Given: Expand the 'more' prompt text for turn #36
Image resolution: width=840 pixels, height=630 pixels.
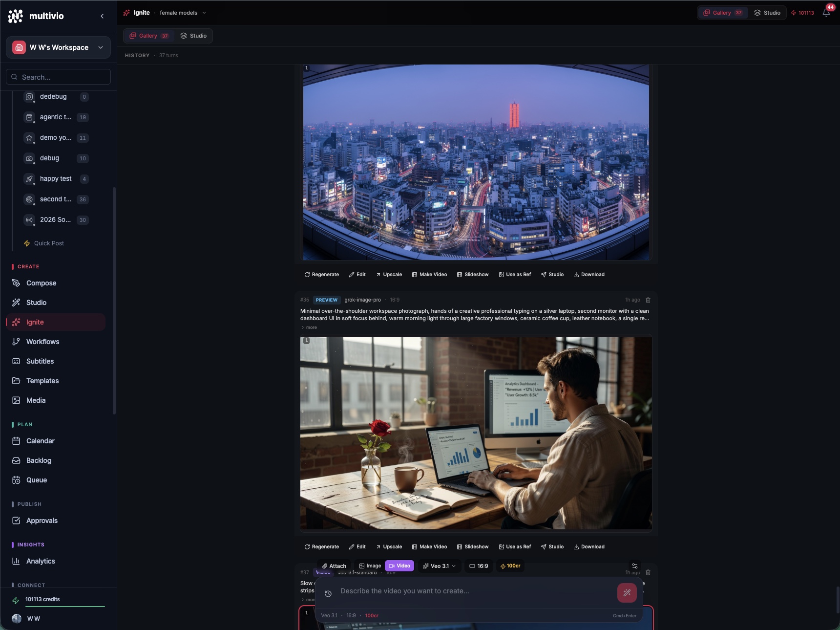Looking at the screenshot, I should click(309, 327).
